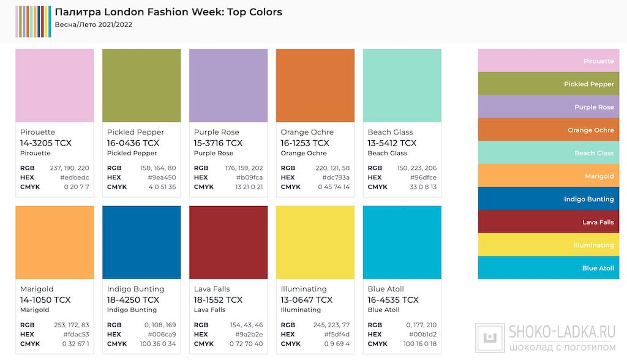Click Indigo Bunting bar in side palette
The image size is (627, 364).
(549, 199)
